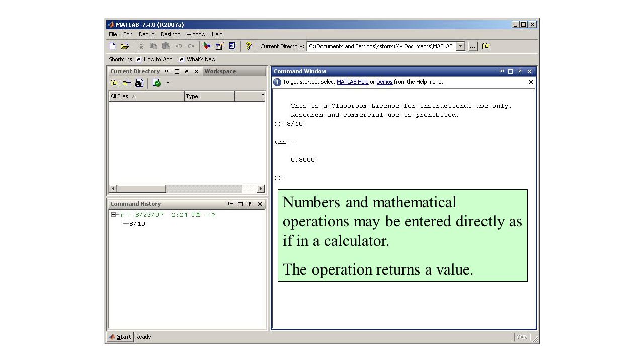The width and height of the screenshot is (644, 362).
Task: Copy using the main toolbar icon
Action: (x=153, y=46)
